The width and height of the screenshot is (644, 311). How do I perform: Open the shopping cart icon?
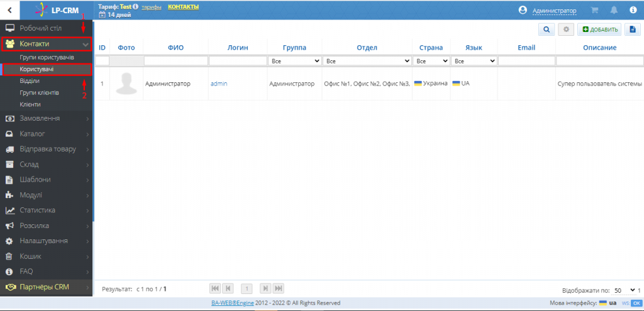point(594,10)
